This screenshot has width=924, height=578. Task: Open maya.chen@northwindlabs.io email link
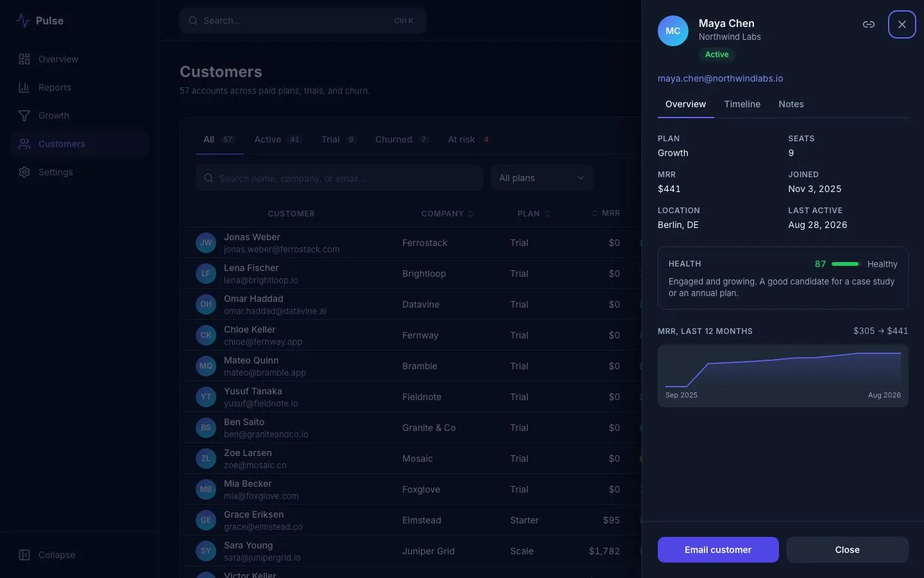click(x=720, y=78)
